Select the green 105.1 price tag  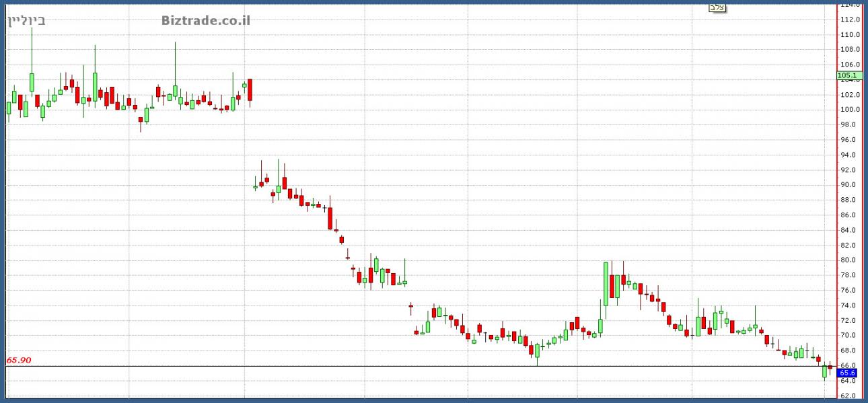[x=847, y=75]
